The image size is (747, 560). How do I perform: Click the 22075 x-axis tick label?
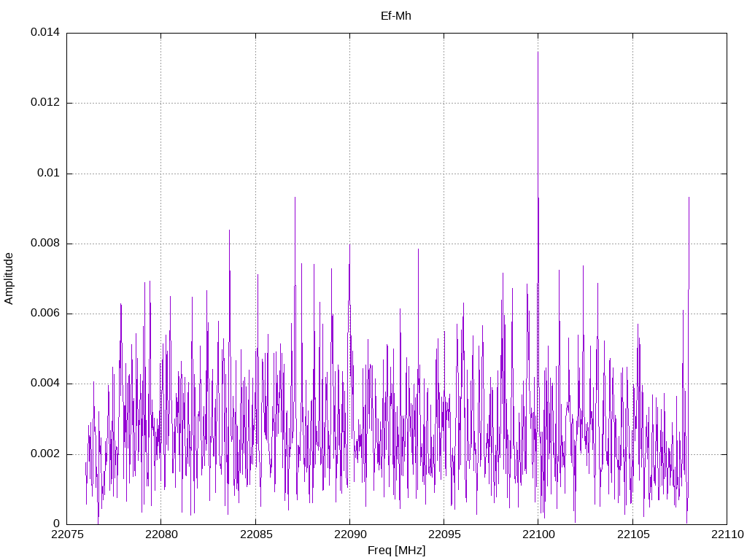pos(66,535)
